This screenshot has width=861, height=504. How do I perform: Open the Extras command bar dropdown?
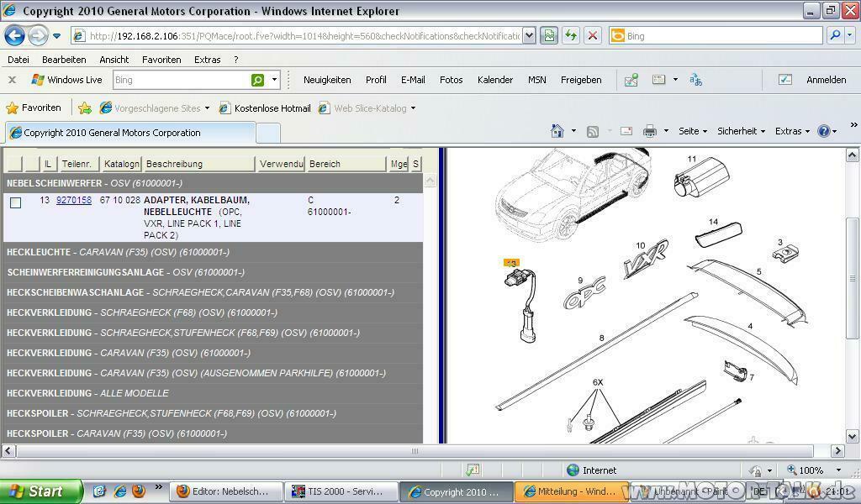792,131
